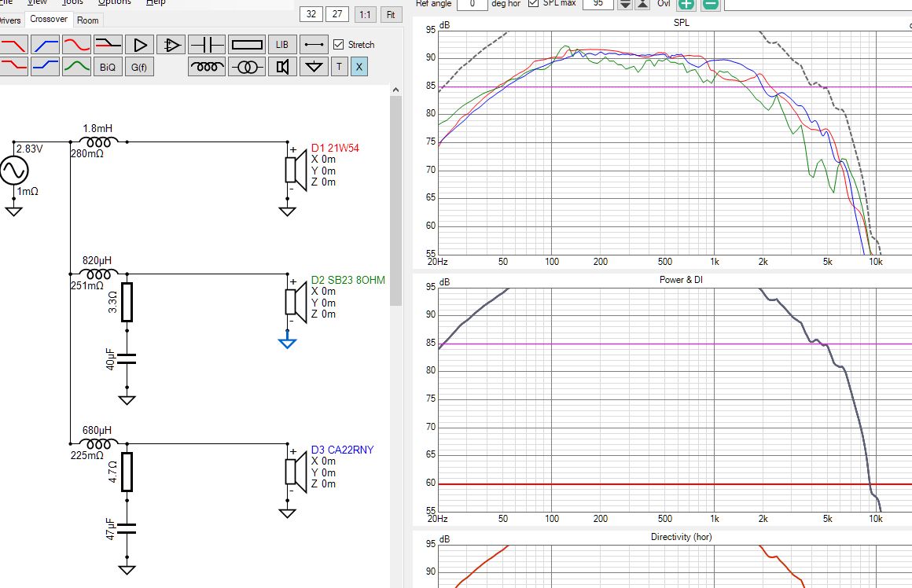Add the steep red low-pass filter block
This screenshot has width=912, height=588.
click(13, 45)
